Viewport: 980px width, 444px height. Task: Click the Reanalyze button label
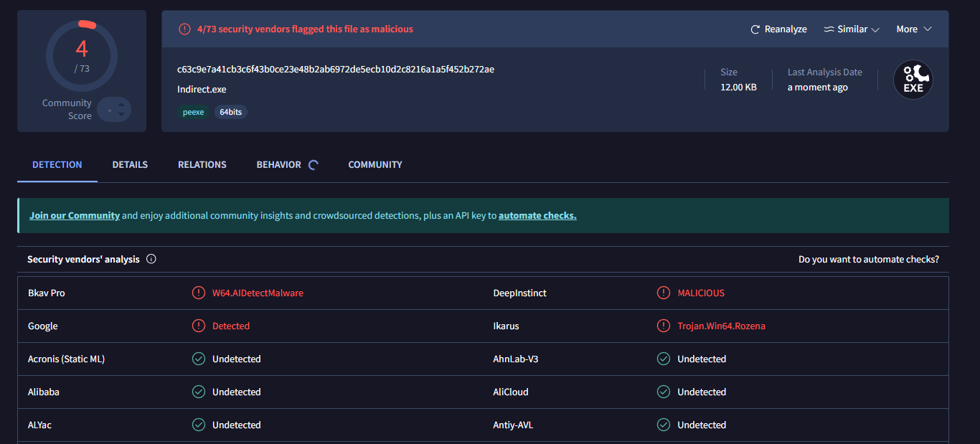786,29
